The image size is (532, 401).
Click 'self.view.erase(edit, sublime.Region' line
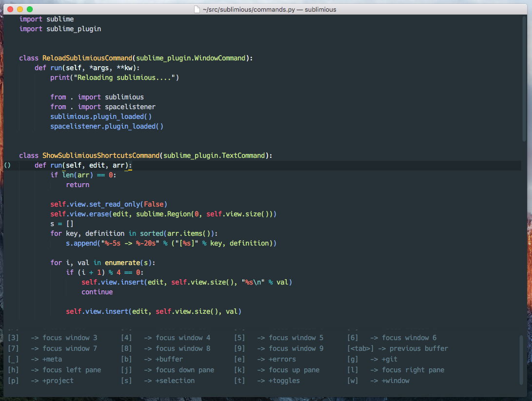[x=163, y=214]
